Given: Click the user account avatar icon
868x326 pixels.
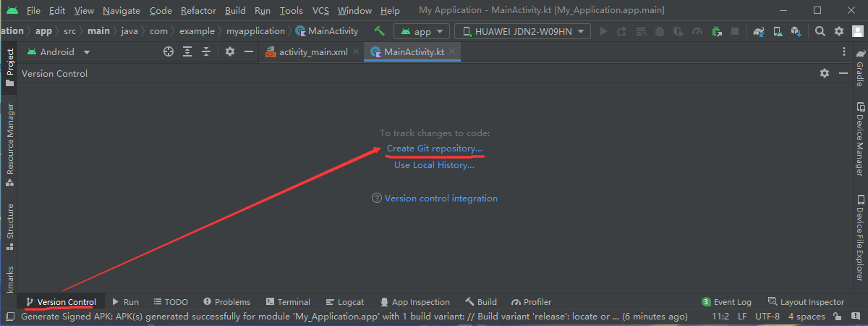Looking at the screenshot, I should (857, 31).
